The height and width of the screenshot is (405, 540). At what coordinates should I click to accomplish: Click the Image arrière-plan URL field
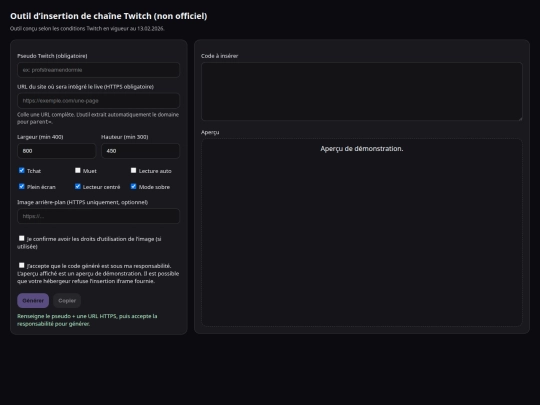98,216
